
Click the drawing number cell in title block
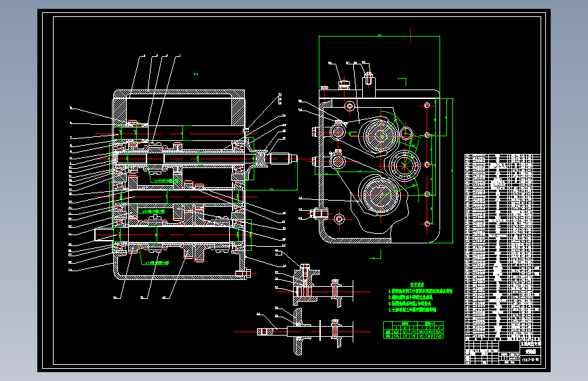[x=530, y=359]
